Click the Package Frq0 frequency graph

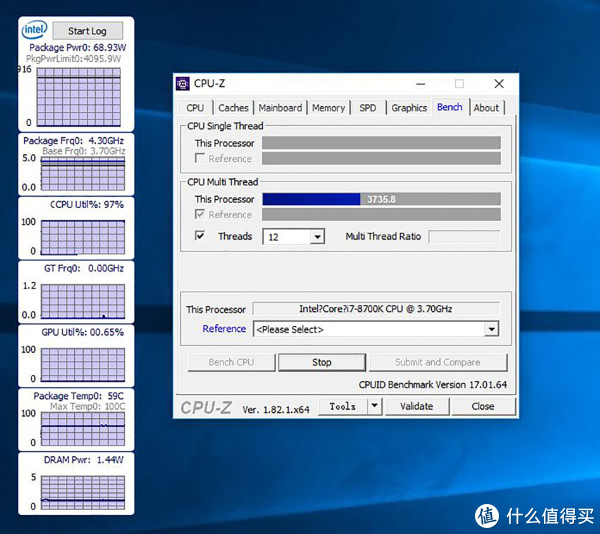pyautogui.click(x=83, y=174)
